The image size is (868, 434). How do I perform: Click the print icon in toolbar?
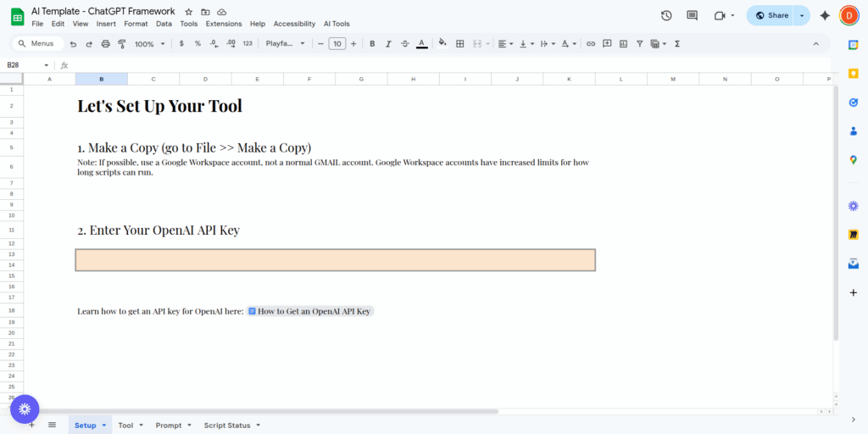[106, 44]
